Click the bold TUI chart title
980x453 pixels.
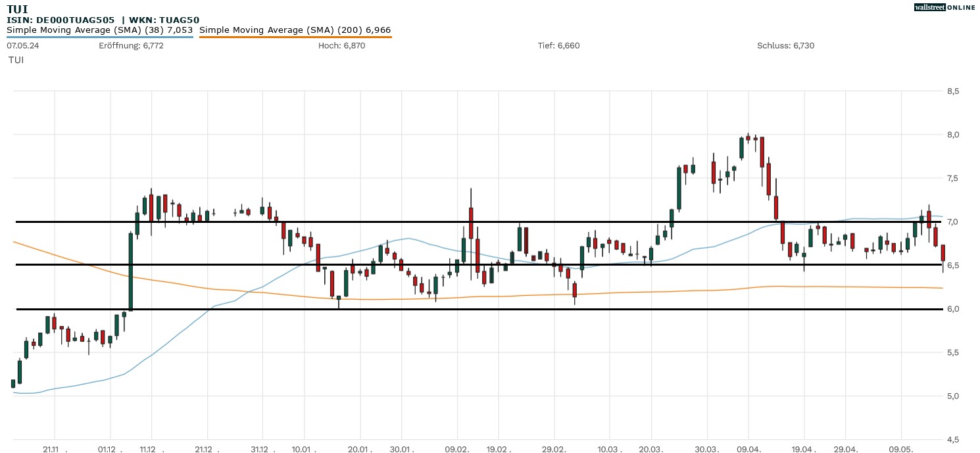[x=17, y=9]
